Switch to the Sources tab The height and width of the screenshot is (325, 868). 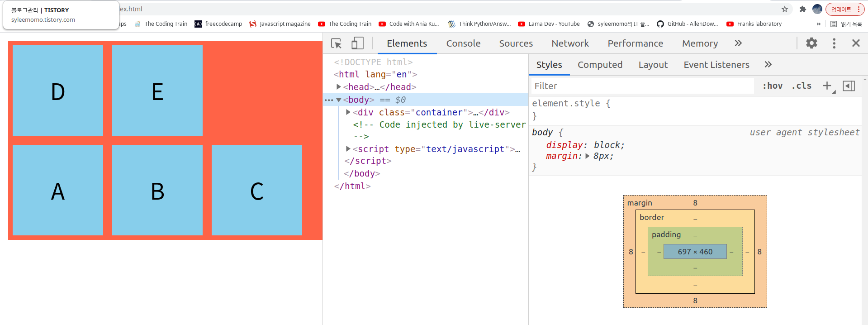(516, 43)
